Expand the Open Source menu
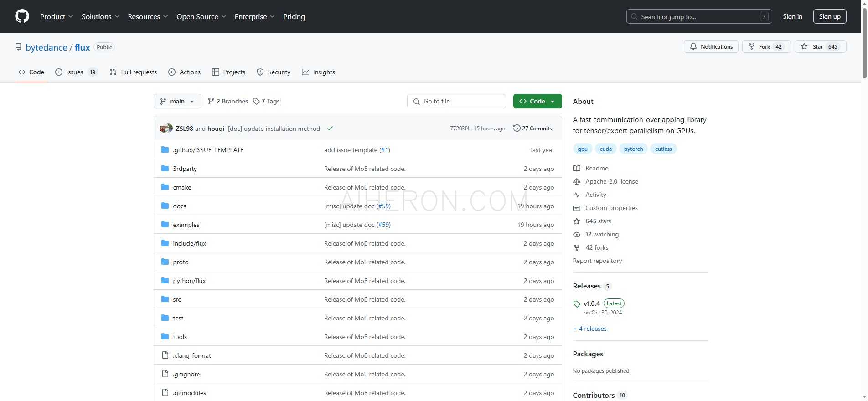Viewport: 868px width, 401px height. coord(201,16)
